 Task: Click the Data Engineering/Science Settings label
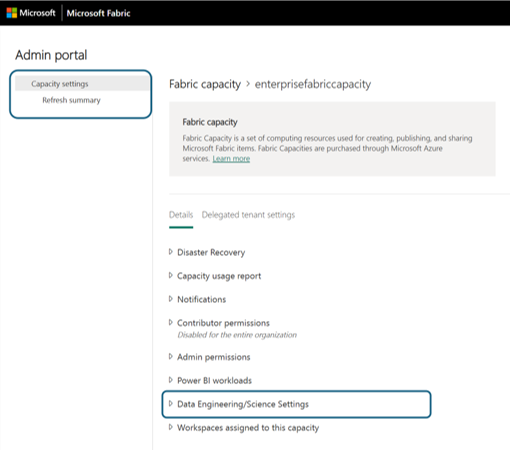243,404
